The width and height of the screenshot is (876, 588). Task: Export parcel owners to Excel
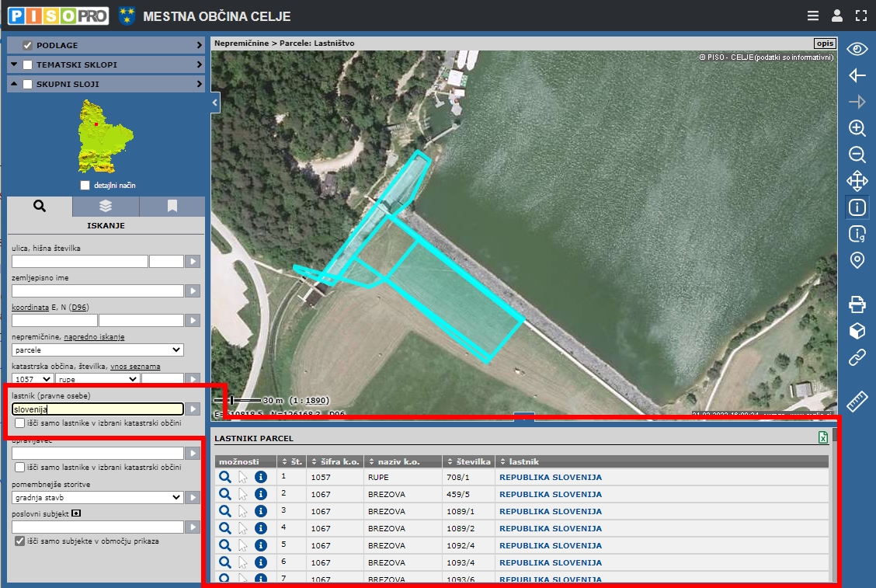tap(822, 438)
